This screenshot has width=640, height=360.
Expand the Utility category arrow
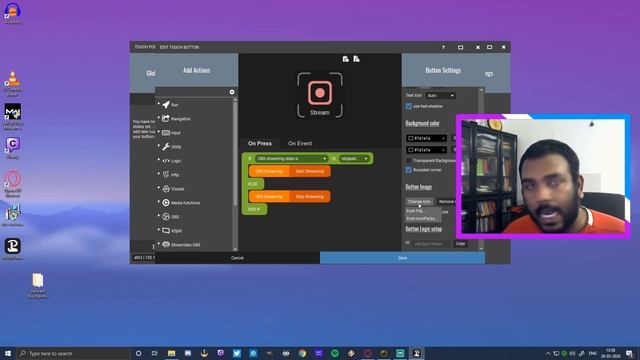coord(159,146)
